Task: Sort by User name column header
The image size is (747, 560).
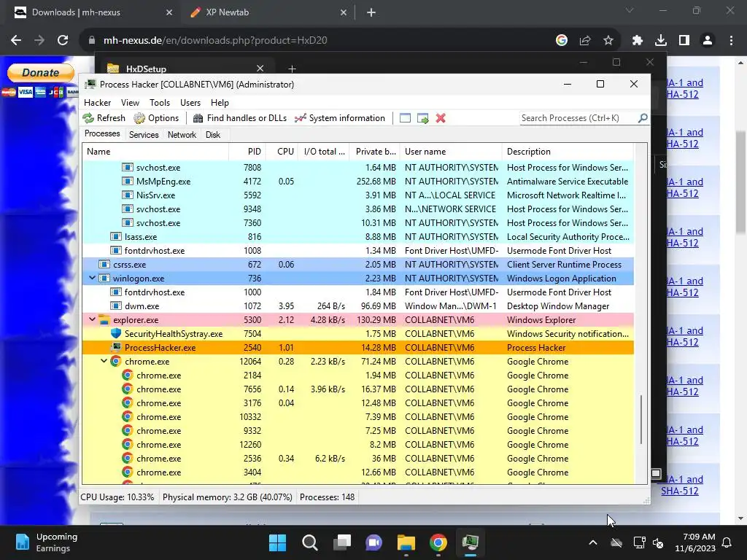Action: point(451,152)
